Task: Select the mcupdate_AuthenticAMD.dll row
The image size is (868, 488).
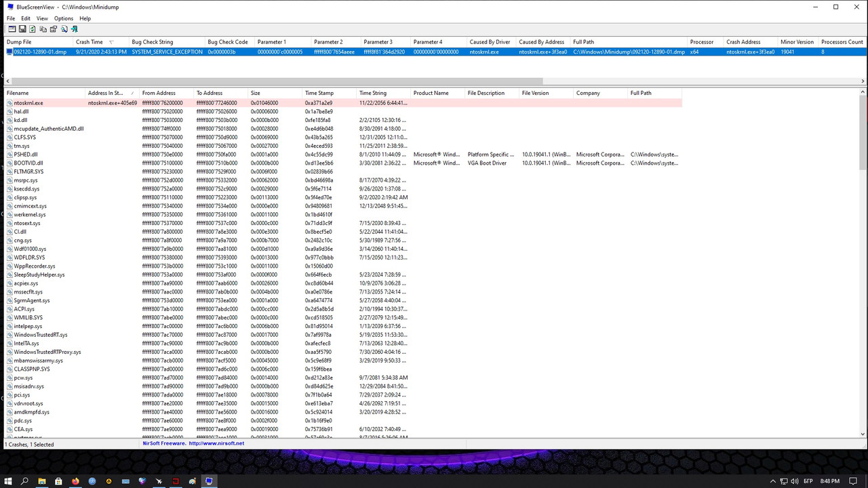Action: pyautogui.click(x=343, y=129)
